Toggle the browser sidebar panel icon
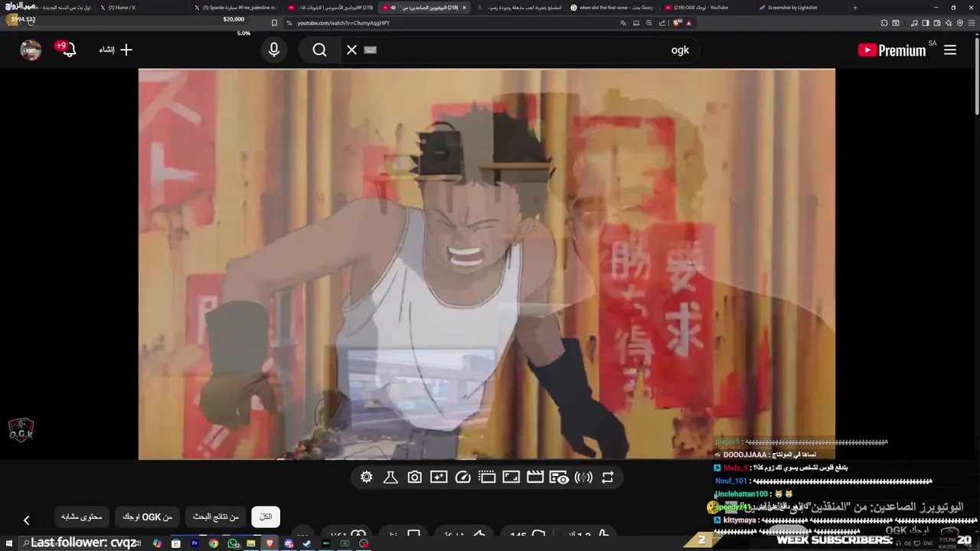 (x=925, y=23)
